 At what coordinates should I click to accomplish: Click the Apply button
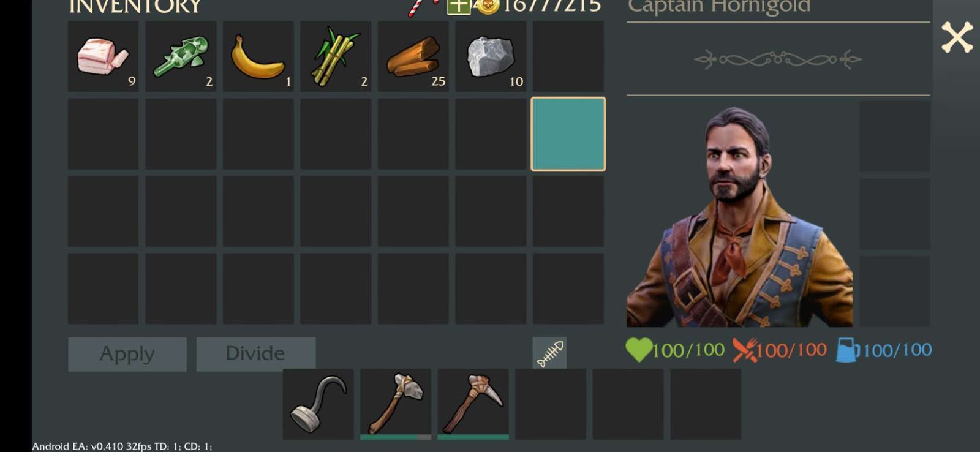[x=127, y=354]
